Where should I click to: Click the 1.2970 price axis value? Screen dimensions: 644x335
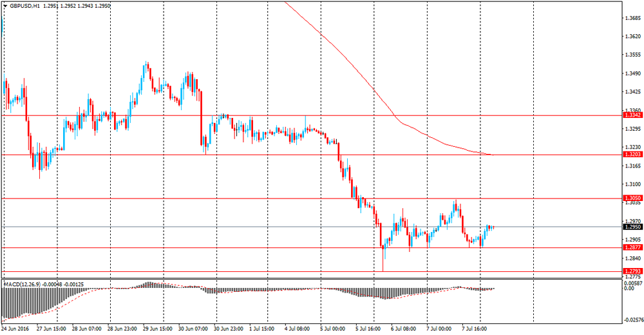pyautogui.click(x=633, y=221)
